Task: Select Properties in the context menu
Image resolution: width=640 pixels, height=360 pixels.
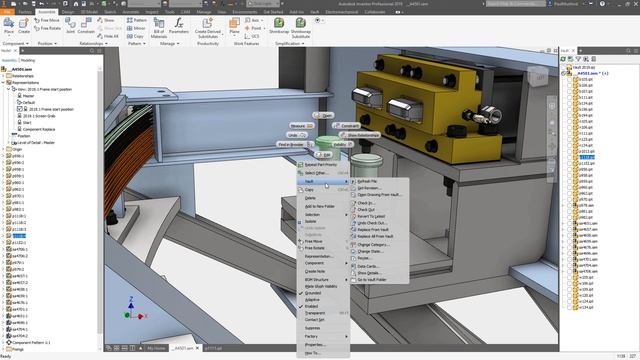Action: [323, 345]
